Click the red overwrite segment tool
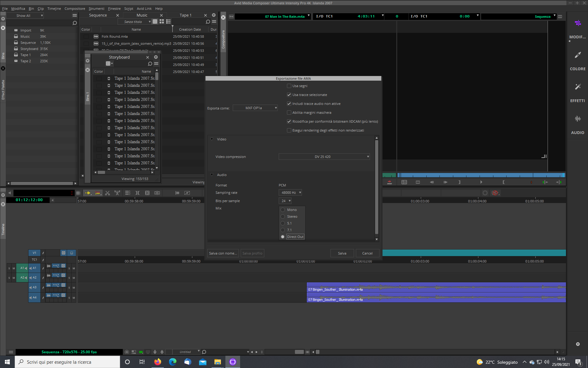The image size is (588, 368). tap(98, 193)
